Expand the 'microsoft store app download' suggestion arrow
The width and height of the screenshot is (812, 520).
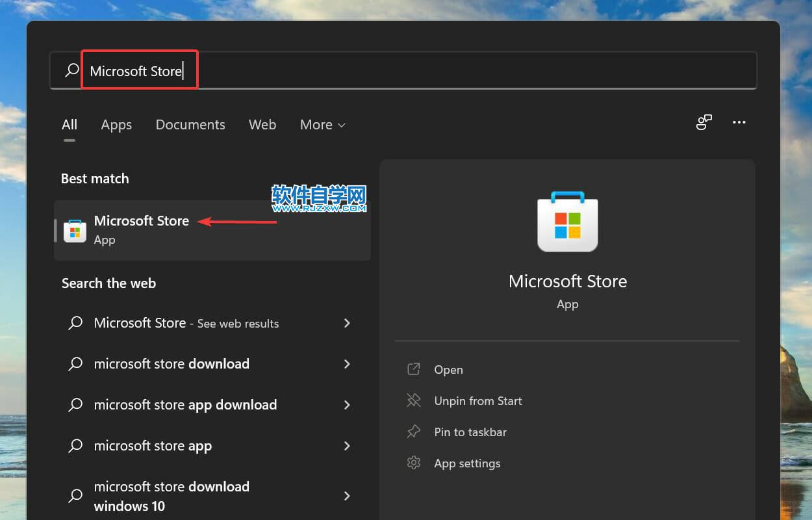tap(347, 405)
